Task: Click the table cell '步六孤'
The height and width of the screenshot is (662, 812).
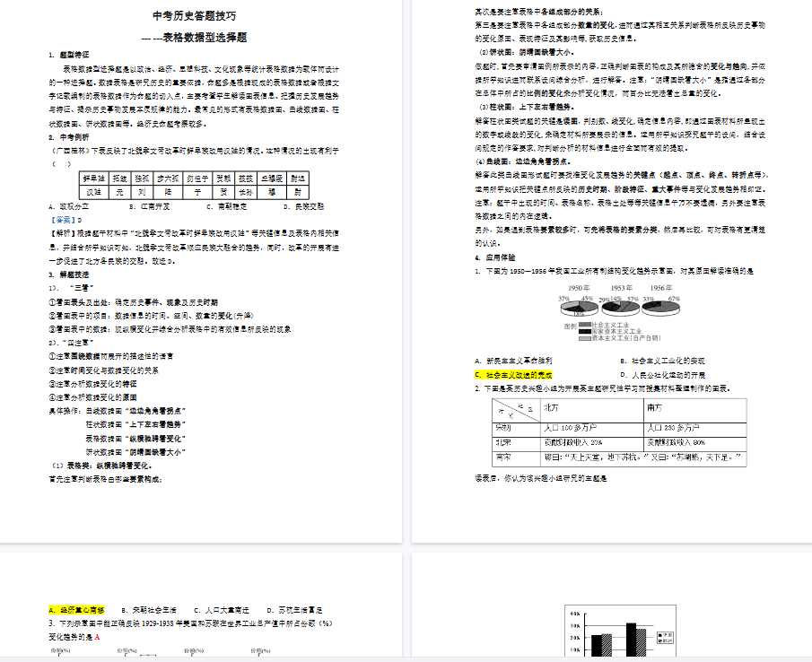Action: pyautogui.click(x=168, y=179)
